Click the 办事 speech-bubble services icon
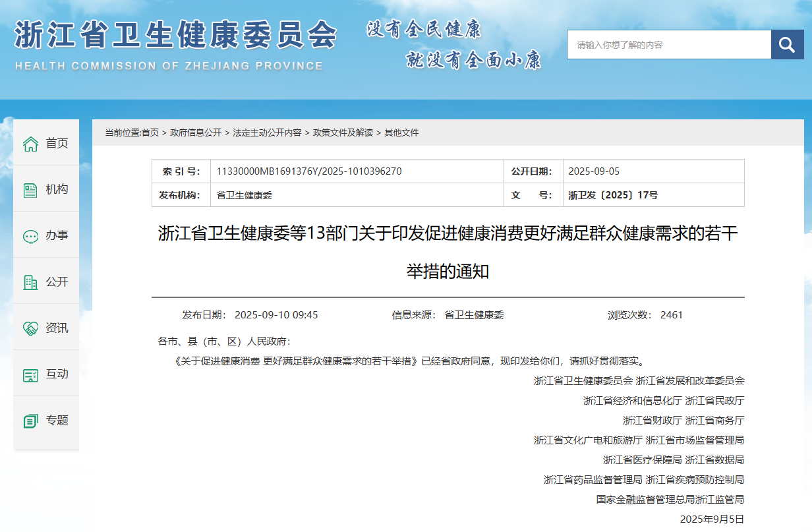Screen dimensions: 812x532 pyautogui.click(x=29, y=235)
